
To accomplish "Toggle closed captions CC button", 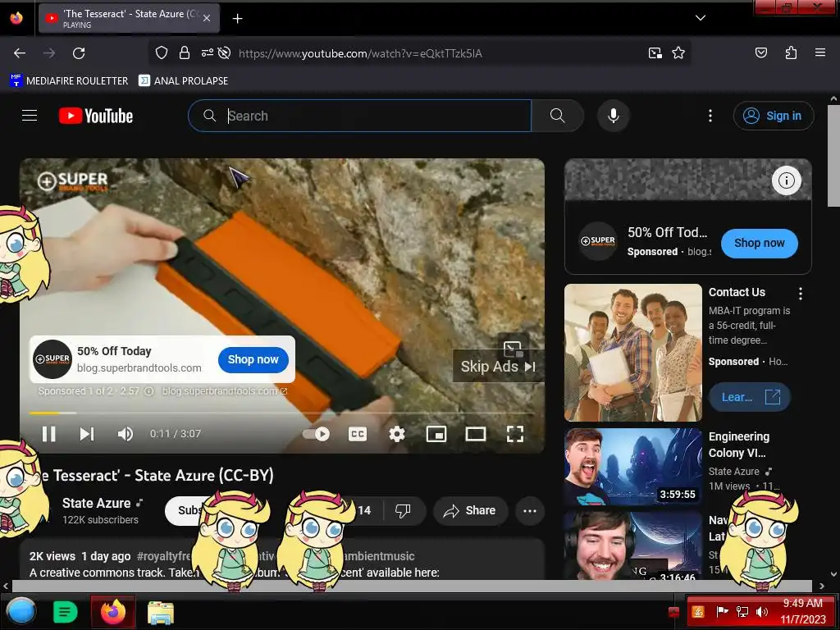I will 358,434.
